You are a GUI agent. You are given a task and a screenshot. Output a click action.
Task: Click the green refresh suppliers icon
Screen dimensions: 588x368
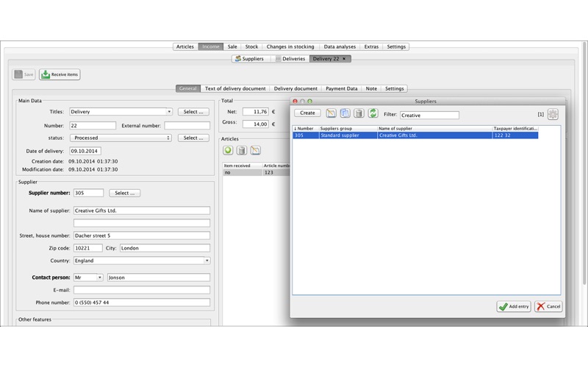pyautogui.click(x=373, y=113)
